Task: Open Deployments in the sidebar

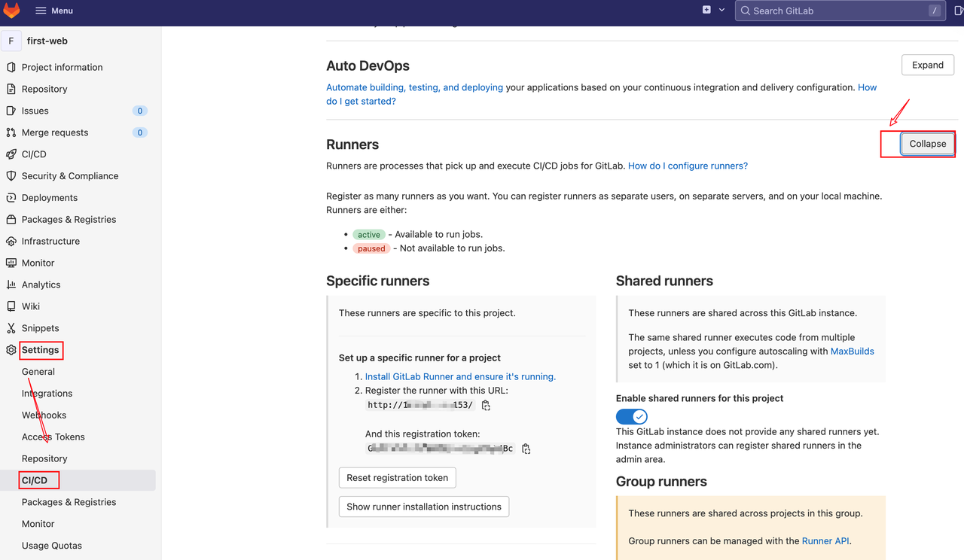Action: pyautogui.click(x=50, y=198)
